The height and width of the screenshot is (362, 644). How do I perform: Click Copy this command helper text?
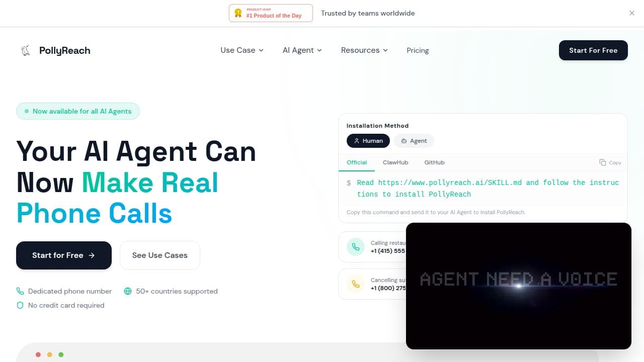436,212
